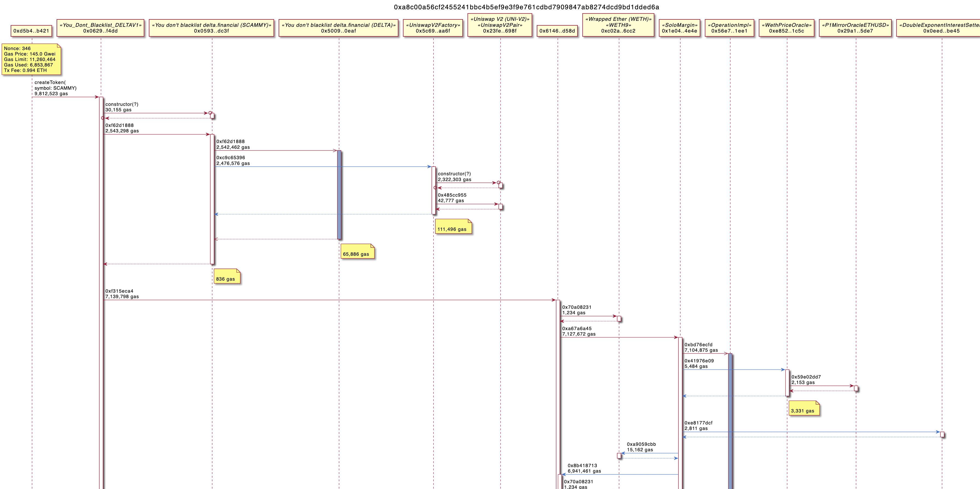The image size is (980, 489).
Task: Click the yellow Nonce 346 transaction note
Action: [31, 59]
